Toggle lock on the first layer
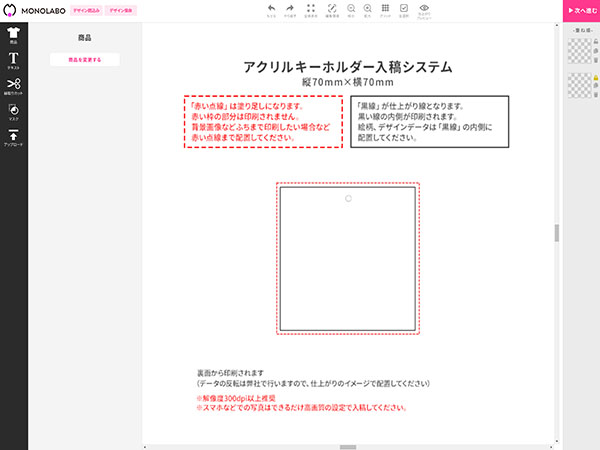The image size is (600, 450). click(596, 41)
